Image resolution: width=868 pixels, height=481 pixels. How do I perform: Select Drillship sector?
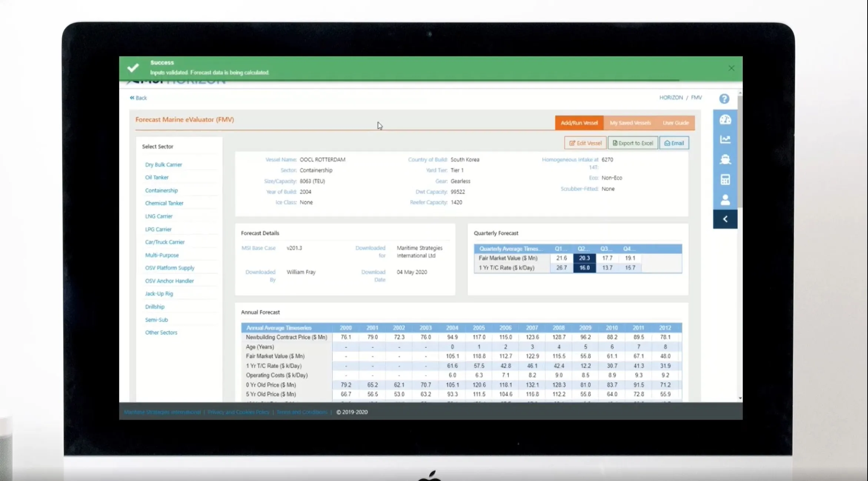pos(154,307)
